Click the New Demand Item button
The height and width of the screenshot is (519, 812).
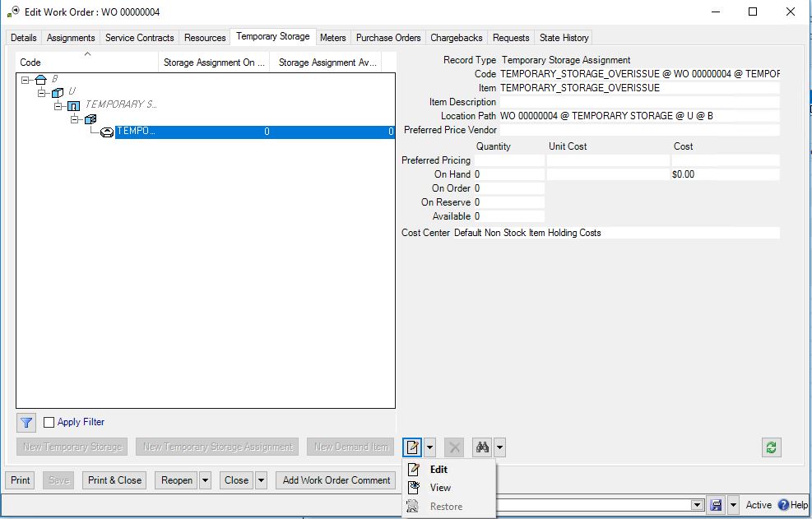350,447
